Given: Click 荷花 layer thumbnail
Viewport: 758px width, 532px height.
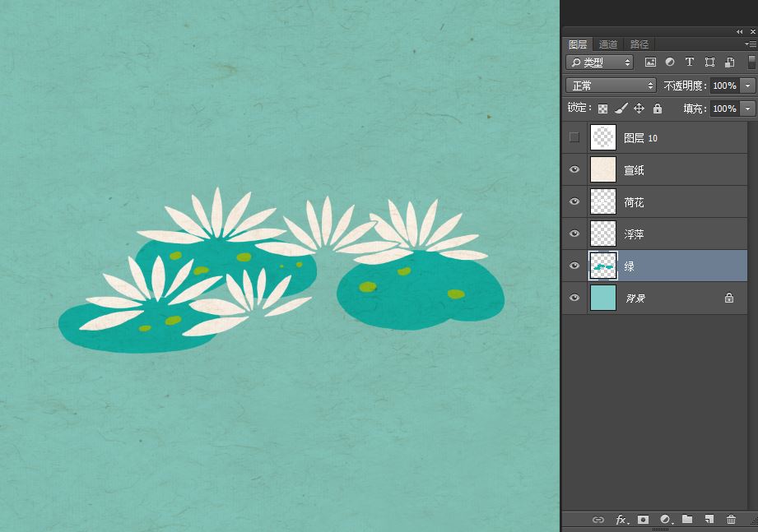Looking at the screenshot, I should [603, 201].
